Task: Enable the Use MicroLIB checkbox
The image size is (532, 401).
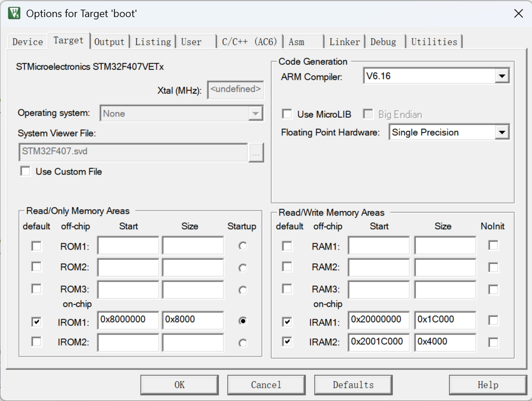Action: [288, 114]
